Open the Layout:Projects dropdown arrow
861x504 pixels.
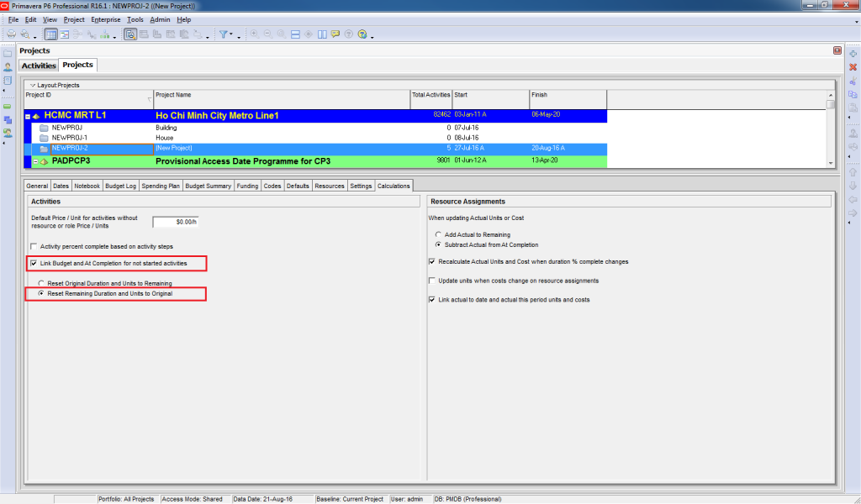point(33,86)
